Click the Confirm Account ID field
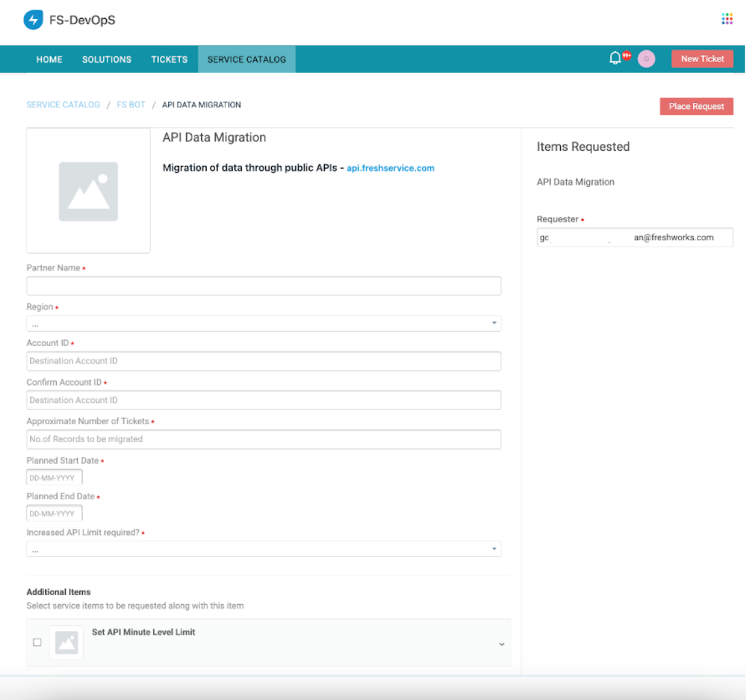This screenshot has height=700, width=746. point(263,400)
